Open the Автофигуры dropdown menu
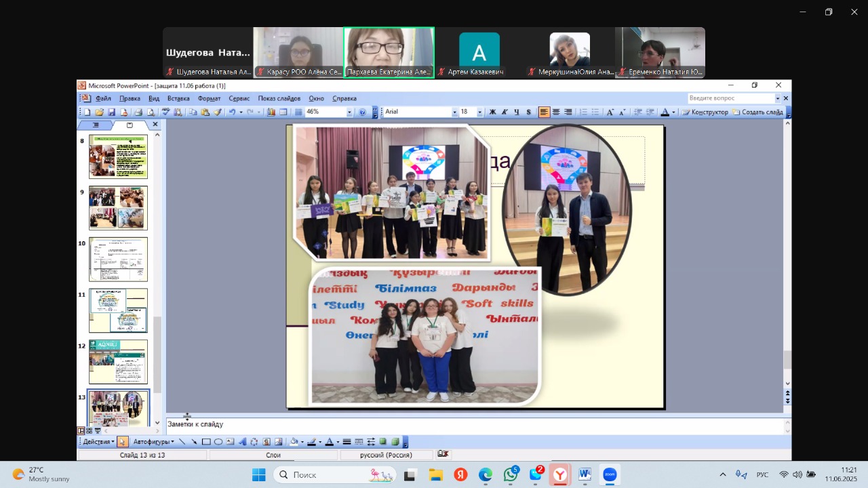Image resolution: width=868 pixels, height=488 pixels. [x=153, y=442]
